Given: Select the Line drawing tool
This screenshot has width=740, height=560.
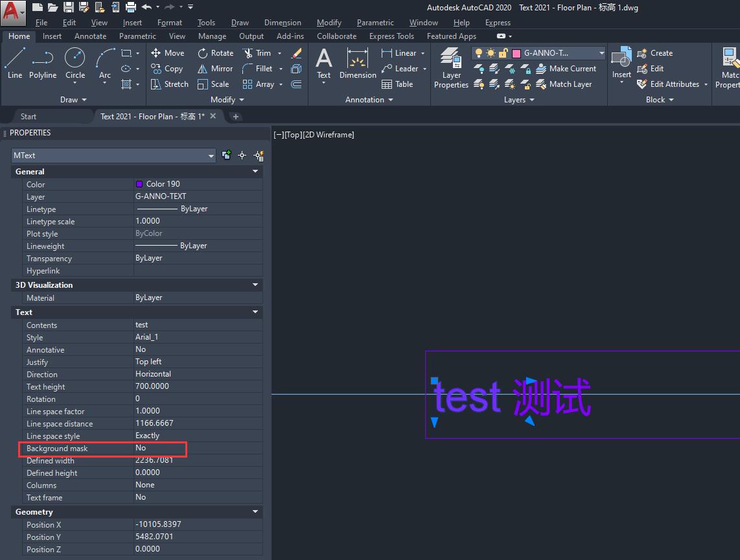Looking at the screenshot, I should point(14,65).
